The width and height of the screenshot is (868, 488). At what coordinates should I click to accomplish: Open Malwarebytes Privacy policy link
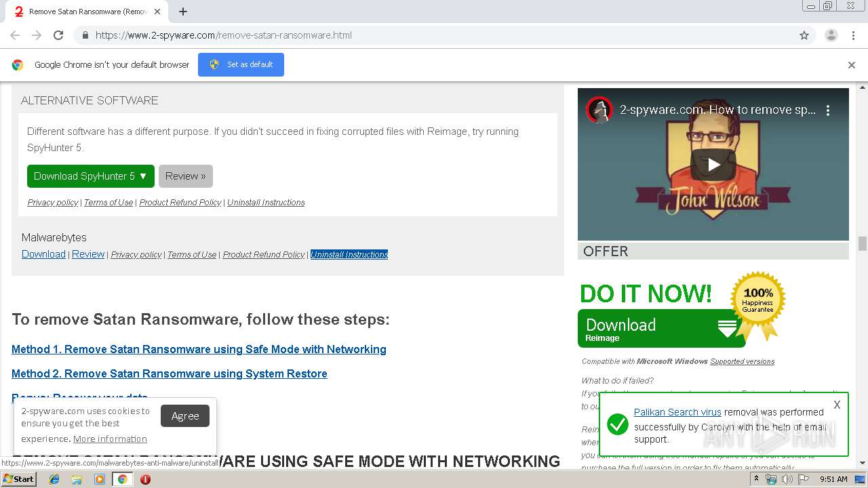click(136, 255)
